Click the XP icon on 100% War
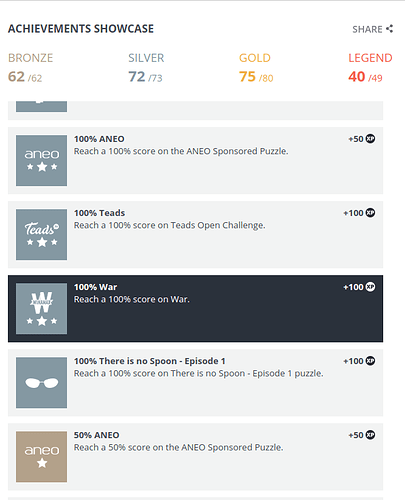This screenshot has height=500, width=405. (370, 286)
